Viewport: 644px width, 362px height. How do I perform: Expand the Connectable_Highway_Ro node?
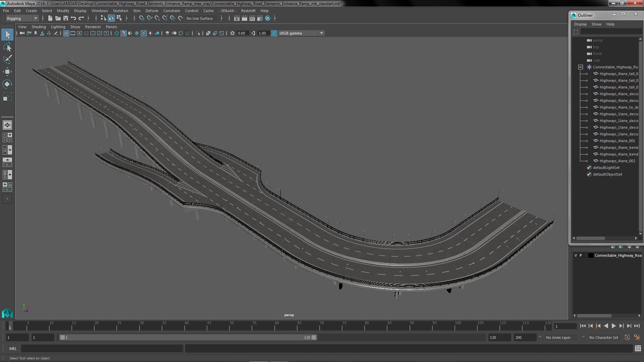(580, 66)
